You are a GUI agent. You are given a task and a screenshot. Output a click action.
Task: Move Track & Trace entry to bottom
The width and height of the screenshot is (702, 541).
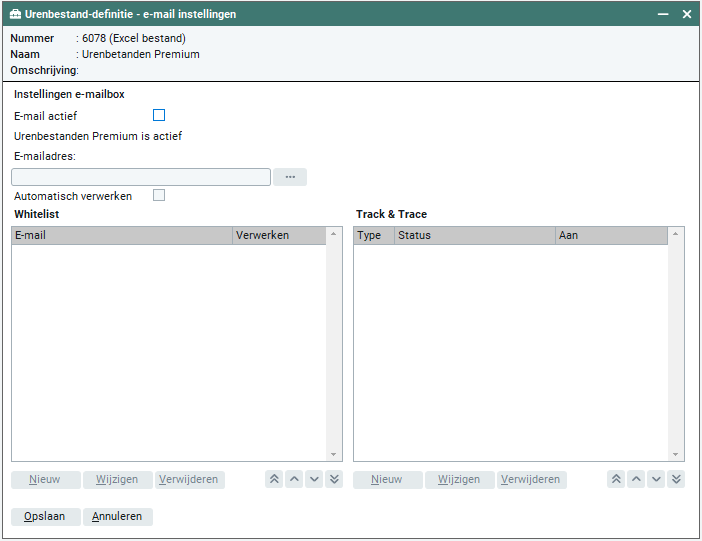click(x=676, y=480)
